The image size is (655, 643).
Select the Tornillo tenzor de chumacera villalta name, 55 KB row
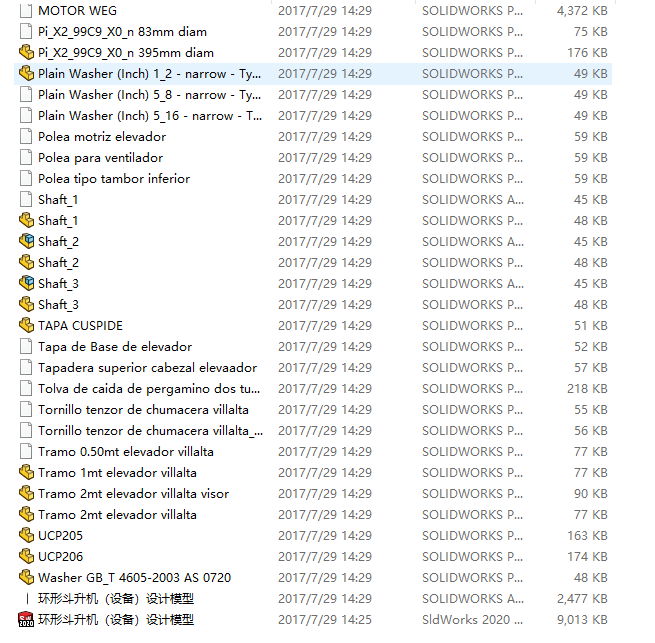pos(143,409)
